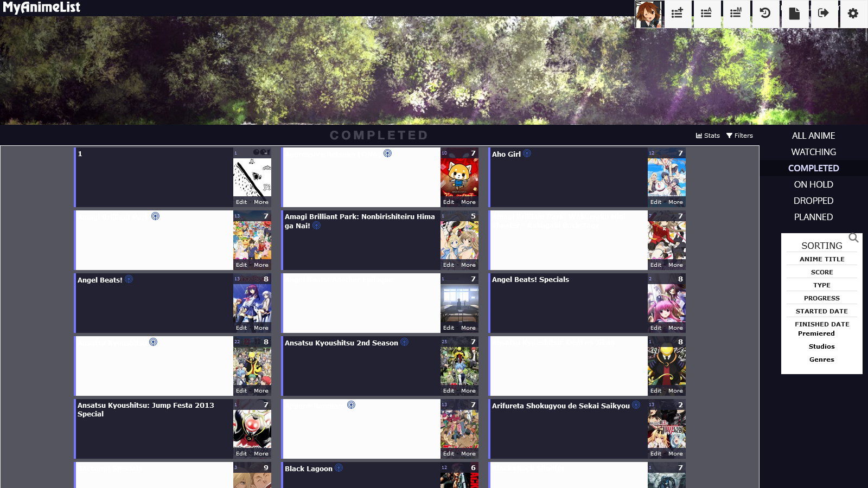Click score 2 on Arifureta card
Image resolution: width=868 pixels, height=488 pixels.
pyautogui.click(x=680, y=404)
